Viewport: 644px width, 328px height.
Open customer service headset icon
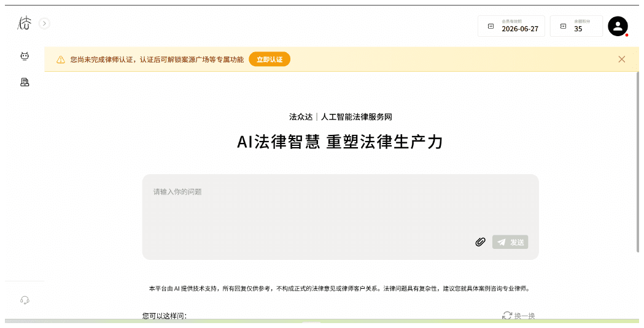(25, 300)
